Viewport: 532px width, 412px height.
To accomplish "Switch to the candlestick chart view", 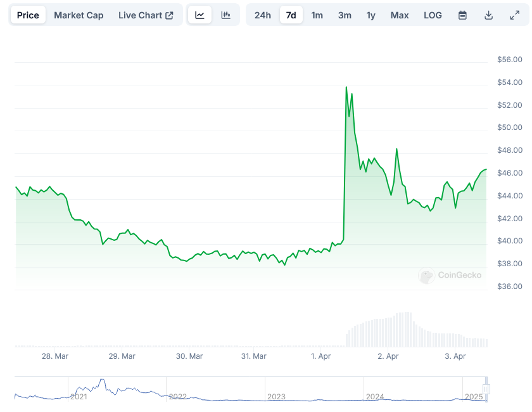I will [x=226, y=14].
